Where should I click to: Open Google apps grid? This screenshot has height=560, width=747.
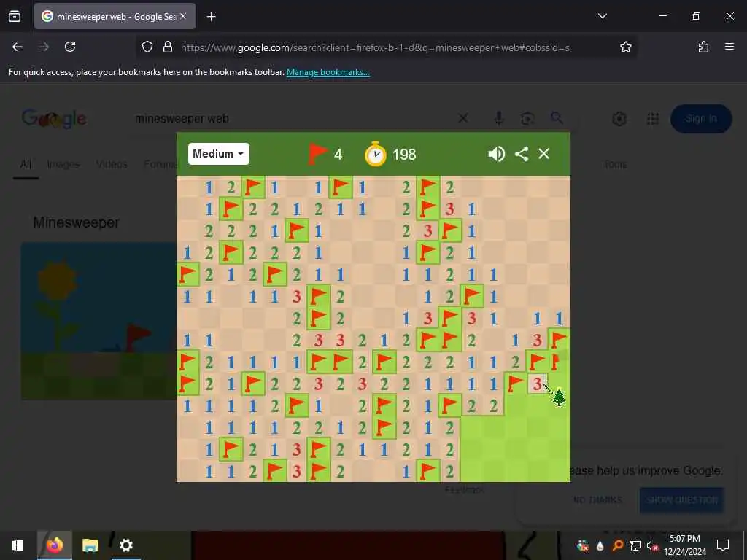(653, 119)
